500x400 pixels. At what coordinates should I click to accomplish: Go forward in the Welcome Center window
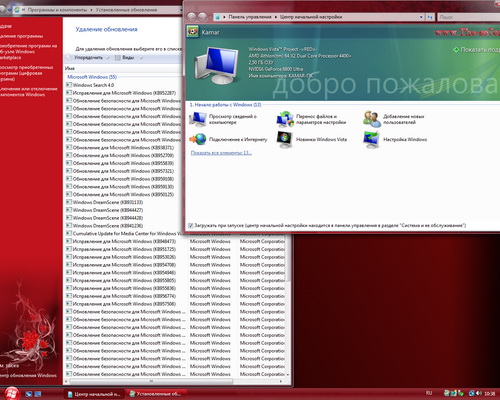pyautogui.click(x=202, y=17)
